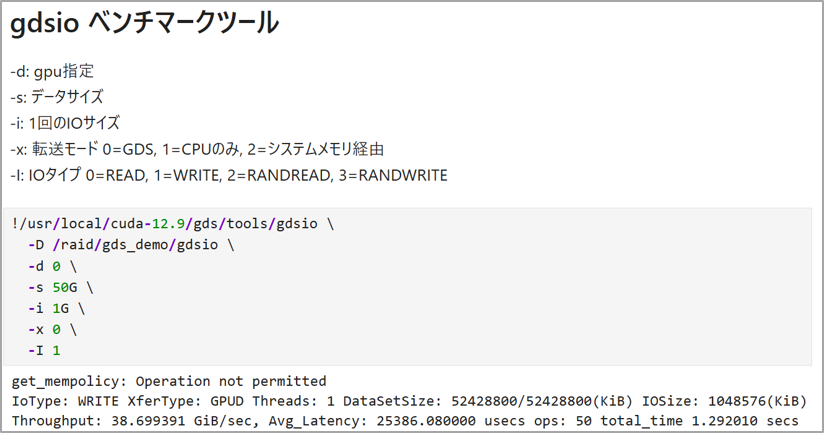The image size is (824, 433).
Task: Click the 'get_mempolicy: Operation not permitted' output line
Action: point(169,381)
